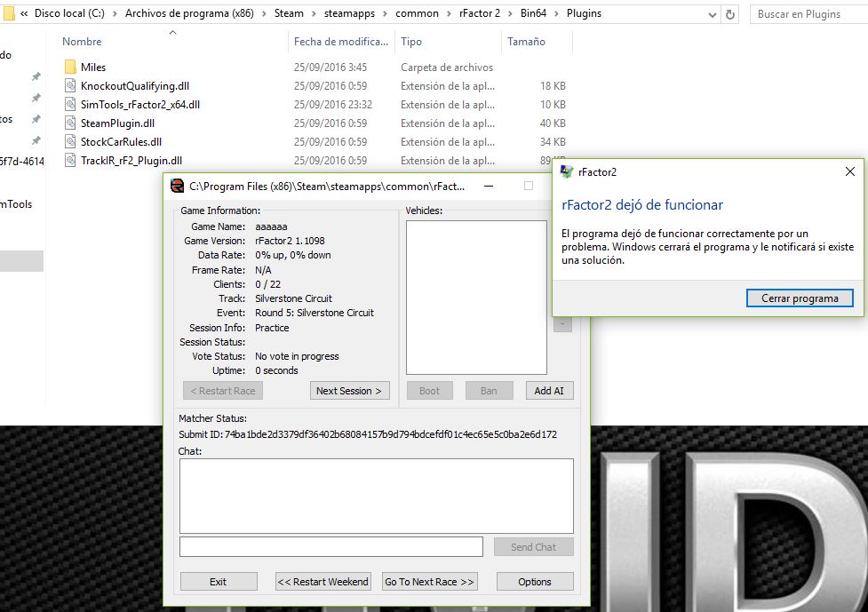
Task: Click the 'Carpeta de archivos' type cell
Action: click(x=447, y=67)
